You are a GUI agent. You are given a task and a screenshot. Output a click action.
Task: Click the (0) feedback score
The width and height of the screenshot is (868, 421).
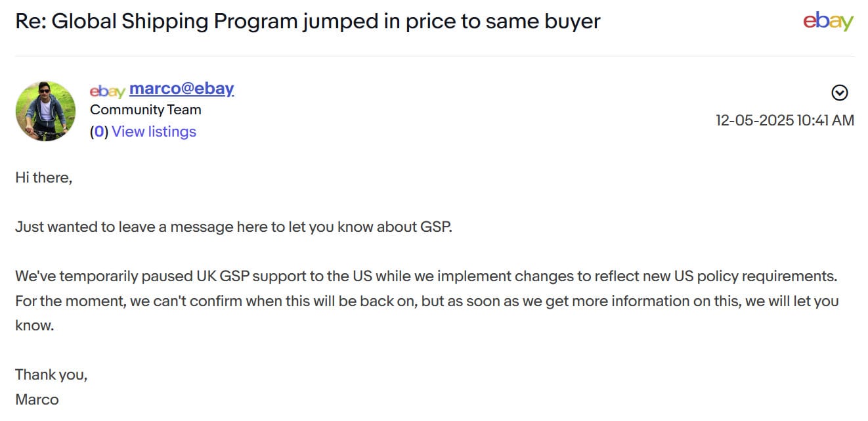point(99,132)
